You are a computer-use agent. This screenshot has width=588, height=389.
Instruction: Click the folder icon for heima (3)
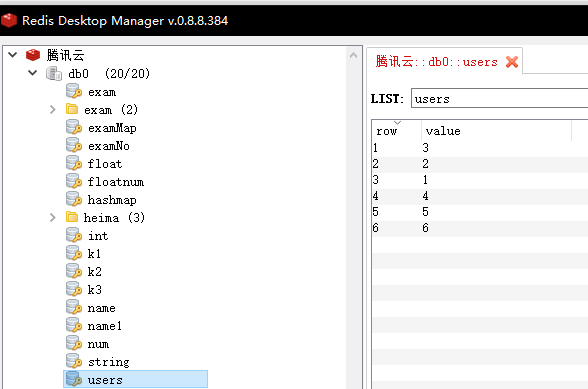(x=72, y=217)
